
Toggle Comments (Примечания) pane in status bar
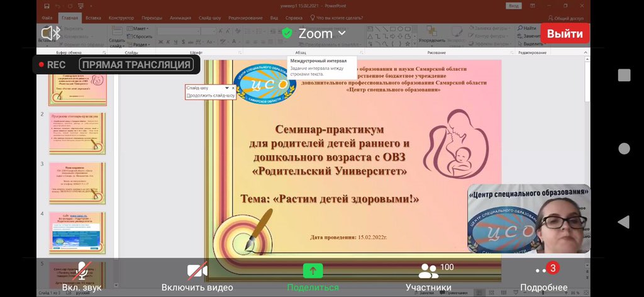tap(453, 293)
